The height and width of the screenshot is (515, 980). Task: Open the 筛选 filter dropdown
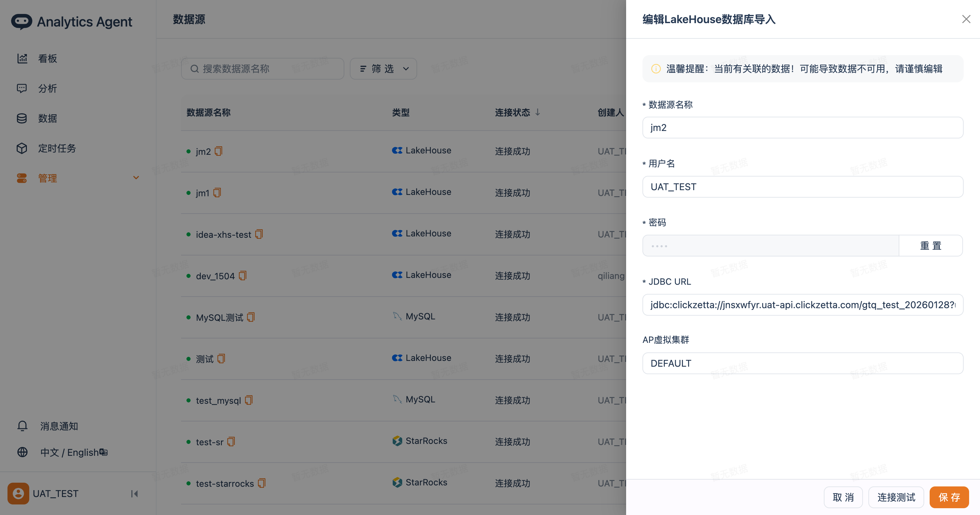click(x=383, y=68)
